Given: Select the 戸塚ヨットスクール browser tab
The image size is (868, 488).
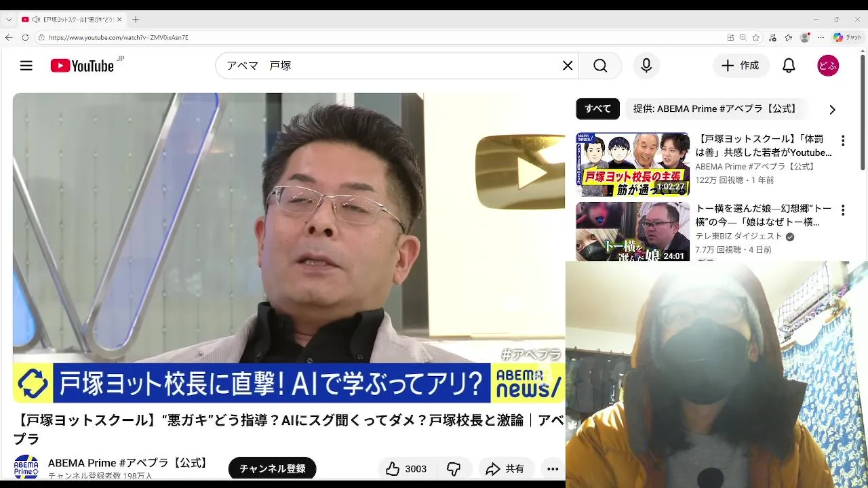Looking at the screenshot, I should (x=71, y=20).
